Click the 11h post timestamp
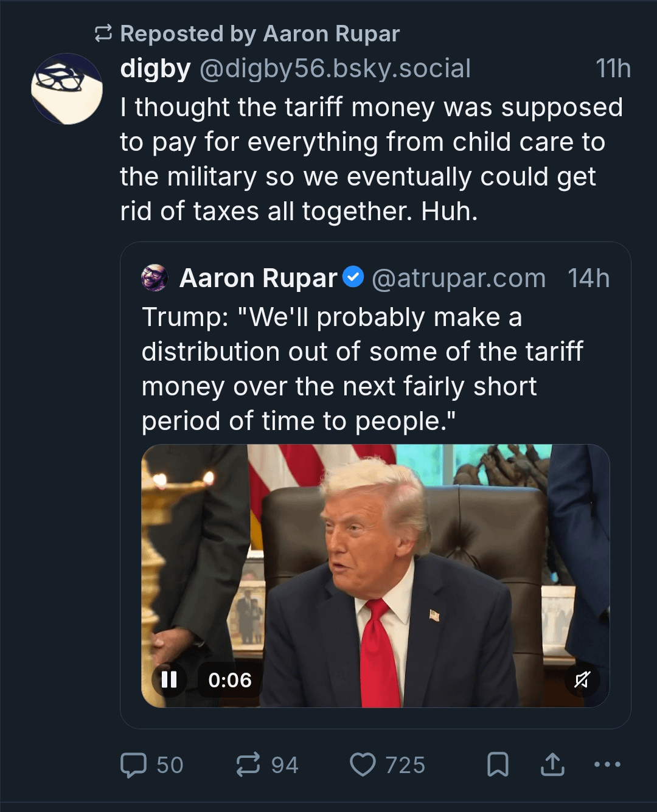Viewport: 657px width, 812px height. [613, 69]
